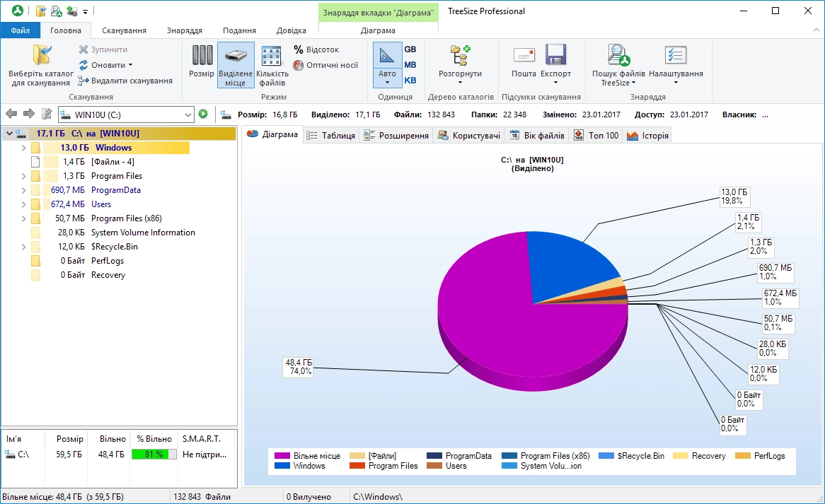Viewport: 825px width, 504px height.
Task: Select the Авто unit button
Action: click(387, 64)
